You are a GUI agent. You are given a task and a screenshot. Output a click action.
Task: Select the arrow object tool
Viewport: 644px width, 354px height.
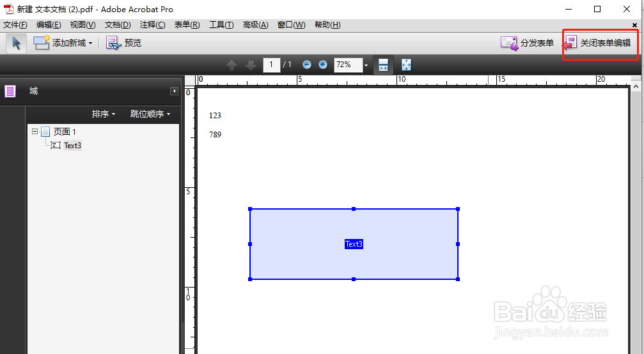[16, 43]
